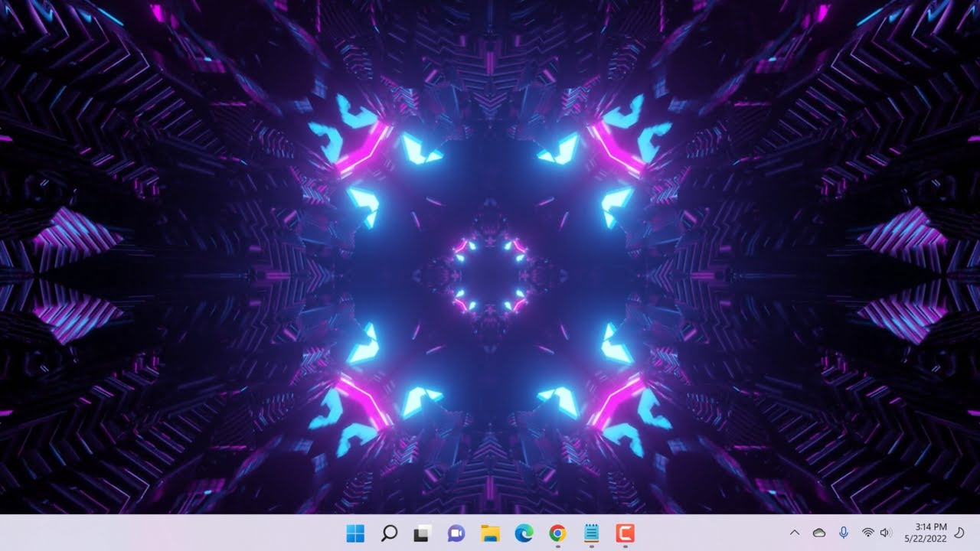Open the volume speaker tray icon

pos(886,533)
